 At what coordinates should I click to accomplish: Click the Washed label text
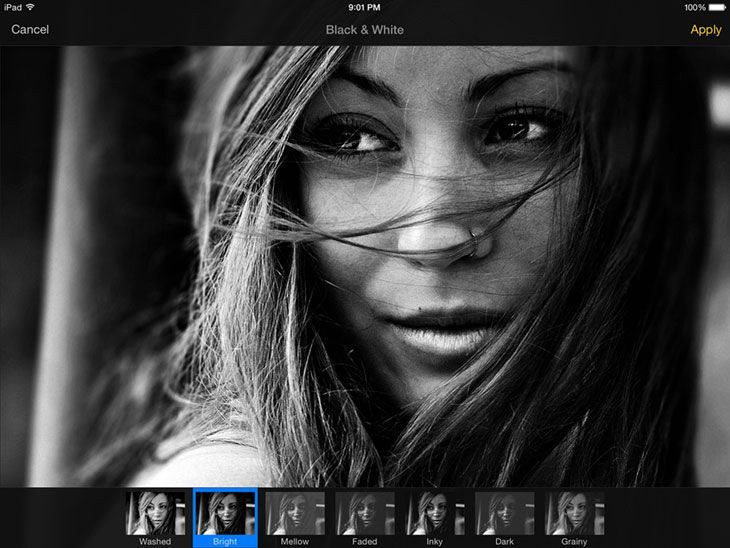[x=155, y=541]
